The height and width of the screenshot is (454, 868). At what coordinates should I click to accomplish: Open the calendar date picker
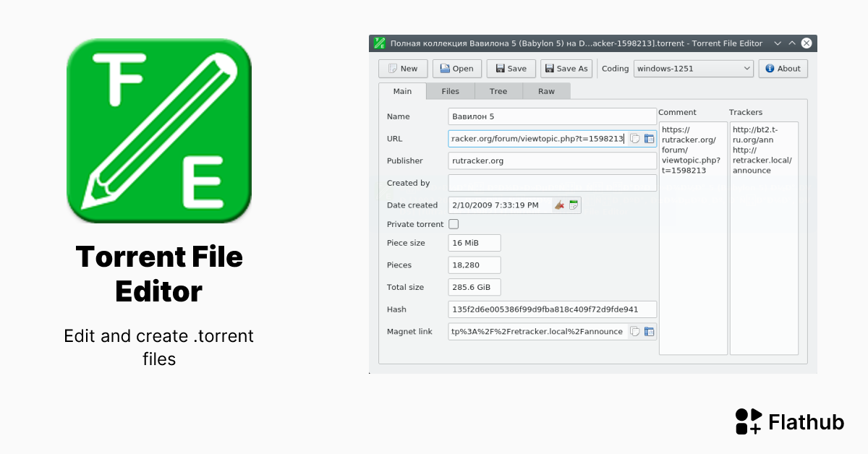tap(574, 205)
